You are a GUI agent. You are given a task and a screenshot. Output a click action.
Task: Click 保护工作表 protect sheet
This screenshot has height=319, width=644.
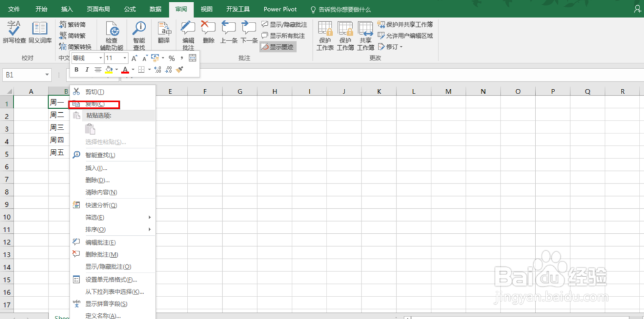coord(325,36)
